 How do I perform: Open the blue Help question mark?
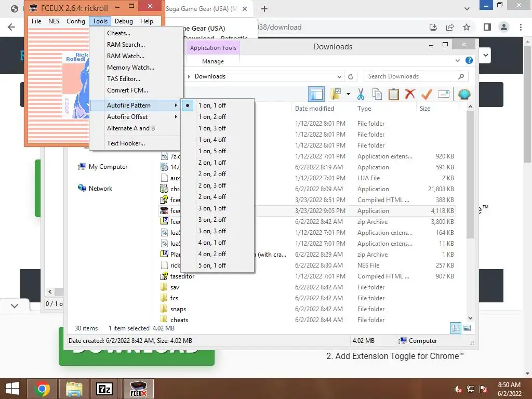tap(469, 60)
